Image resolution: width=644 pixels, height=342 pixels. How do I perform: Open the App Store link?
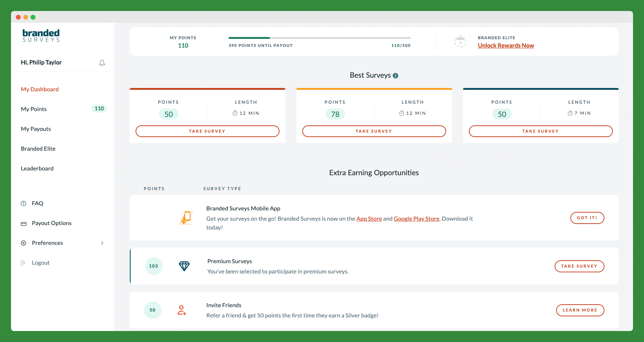point(369,219)
